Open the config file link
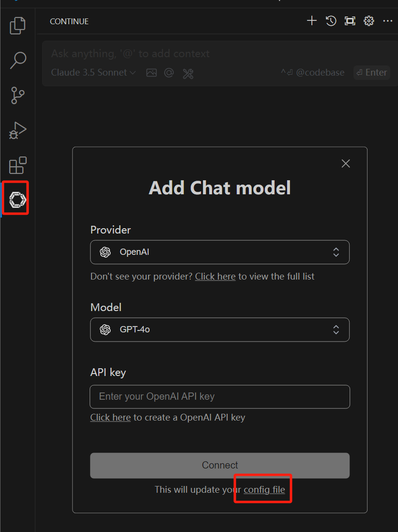 tap(263, 489)
